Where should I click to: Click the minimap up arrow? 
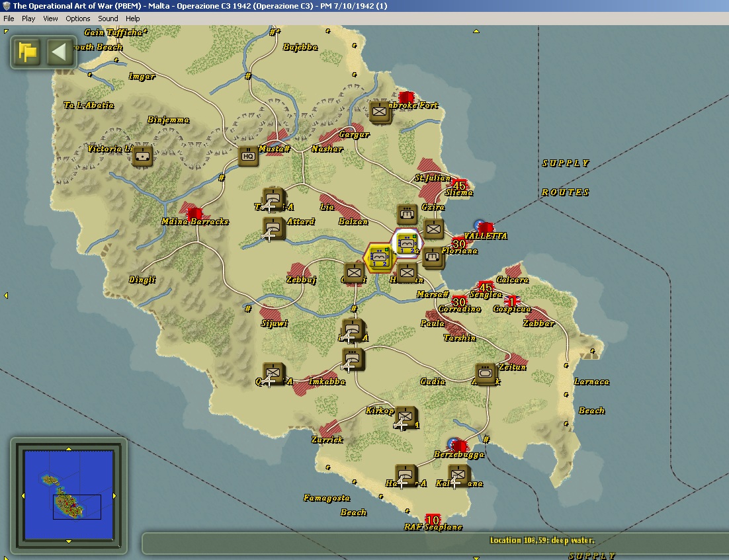69,448
